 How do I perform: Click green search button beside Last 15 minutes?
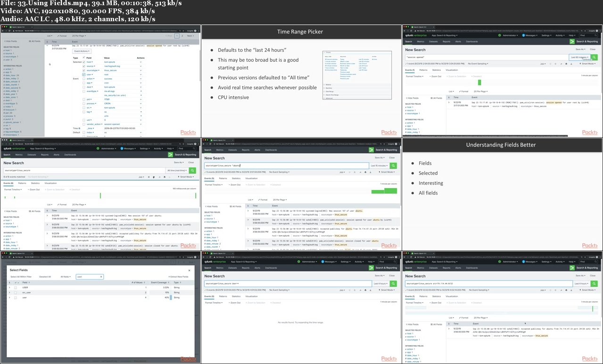[x=394, y=166]
